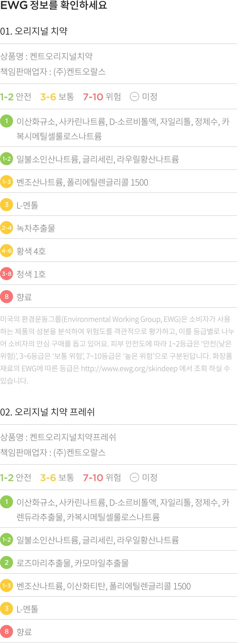Viewport: 237px width, 644px height.
Task: Click the 미정 minus-circle icon under 01. 오리지널 치약
Action: 134,97
